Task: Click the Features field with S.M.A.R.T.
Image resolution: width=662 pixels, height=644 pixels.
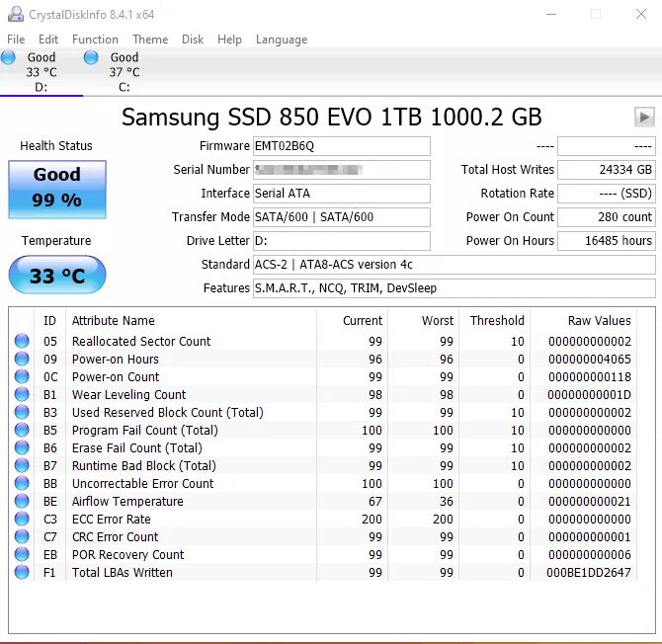Action: tap(455, 288)
